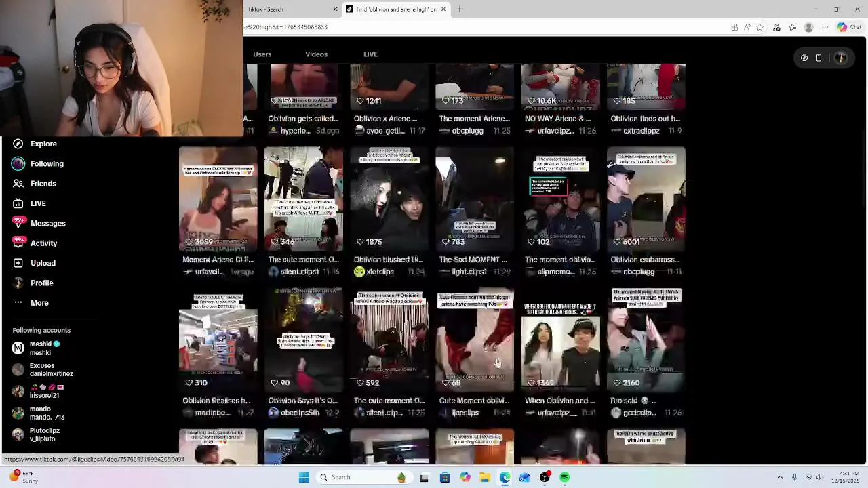This screenshot has width=868, height=488.
Task: Open File Explorer from the taskbar
Action: [485, 477]
